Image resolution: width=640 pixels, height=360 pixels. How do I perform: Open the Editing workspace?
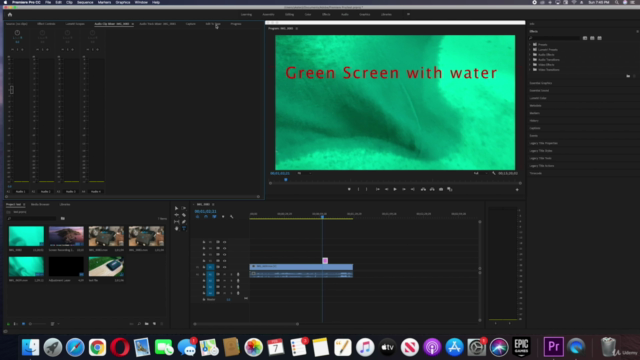point(289,14)
